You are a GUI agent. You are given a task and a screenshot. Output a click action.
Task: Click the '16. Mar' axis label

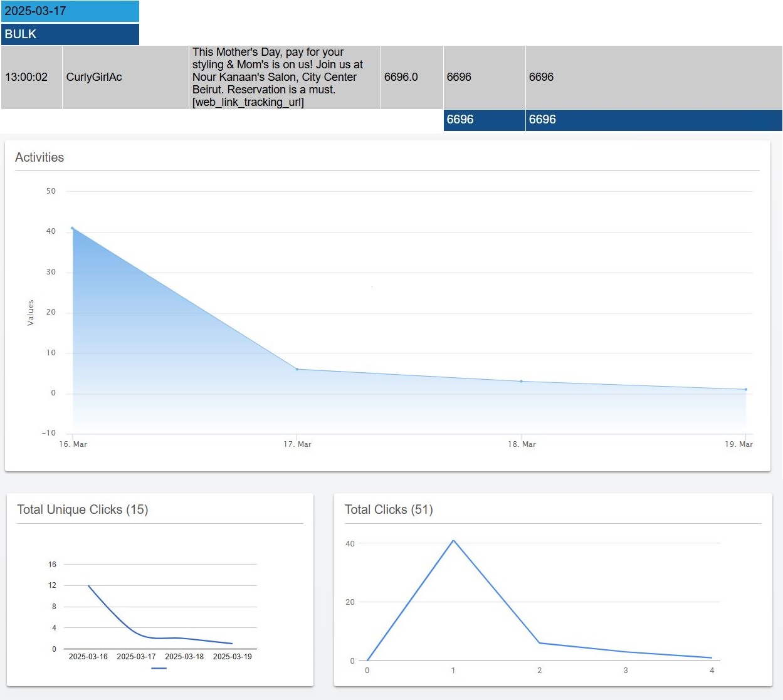click(73, 444)
